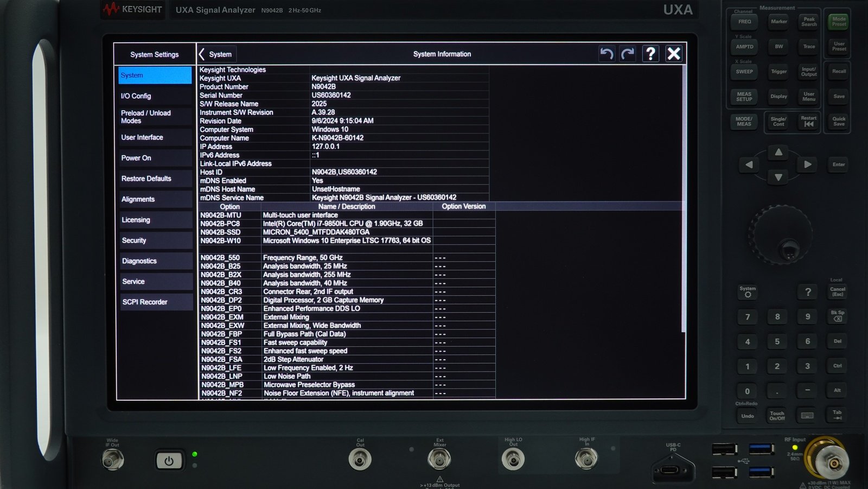Viewport: 868px width, 489px height.
Task: Open help via on-screen question mark
Action: [x=650, y=54]
